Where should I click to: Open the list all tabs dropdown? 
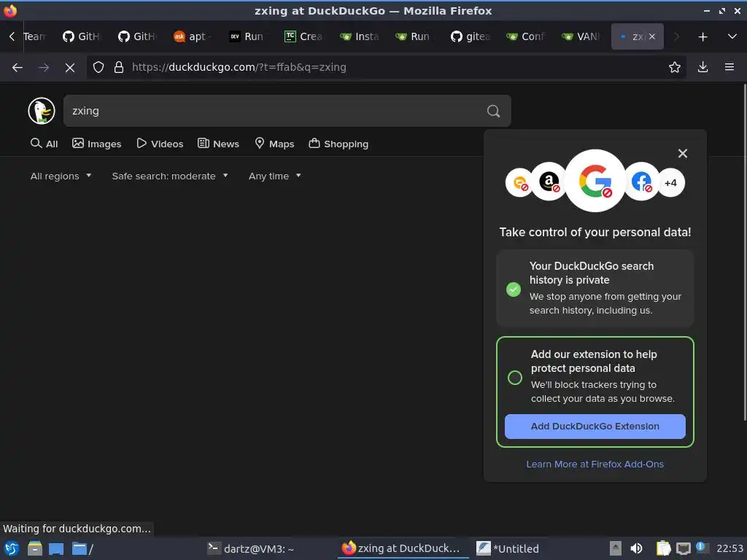(732, 36)
